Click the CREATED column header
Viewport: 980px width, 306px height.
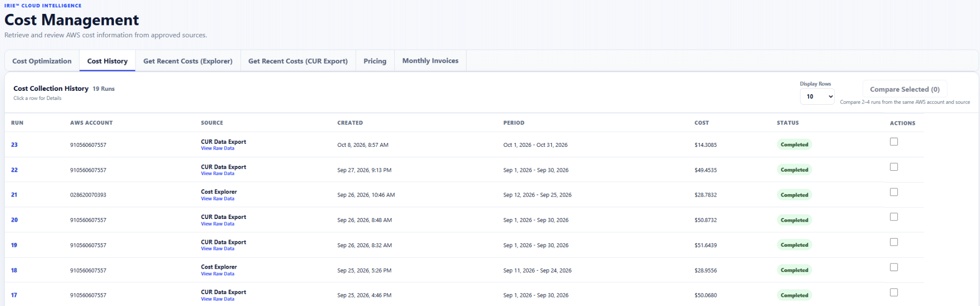pos(350,123)
